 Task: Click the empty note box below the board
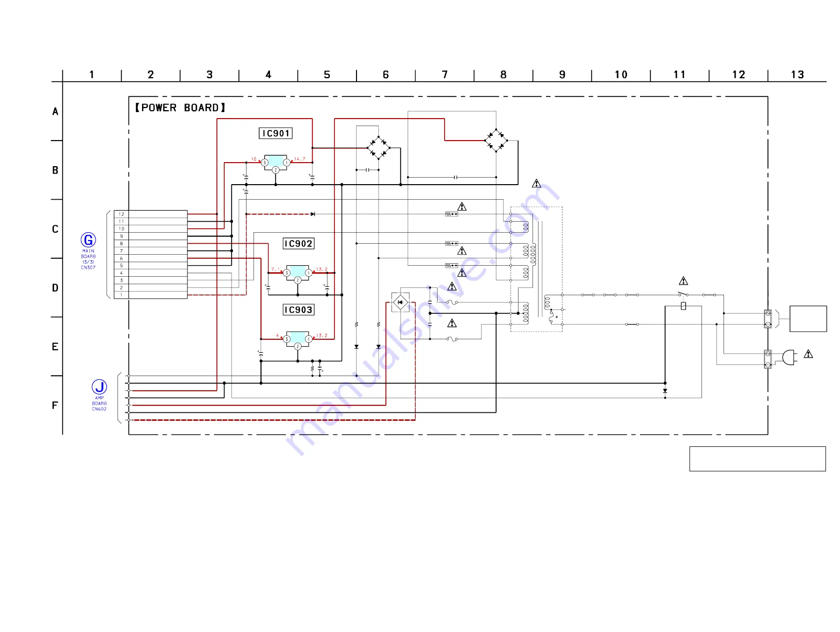[x=757, y=459]
